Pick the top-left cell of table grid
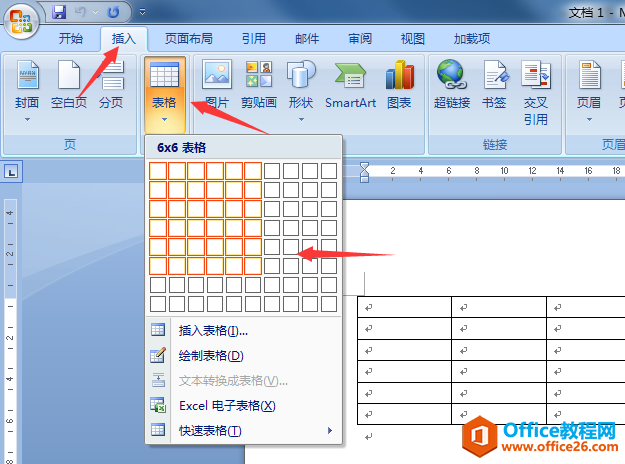Screen dimensions: 625x464 (158, 171)
